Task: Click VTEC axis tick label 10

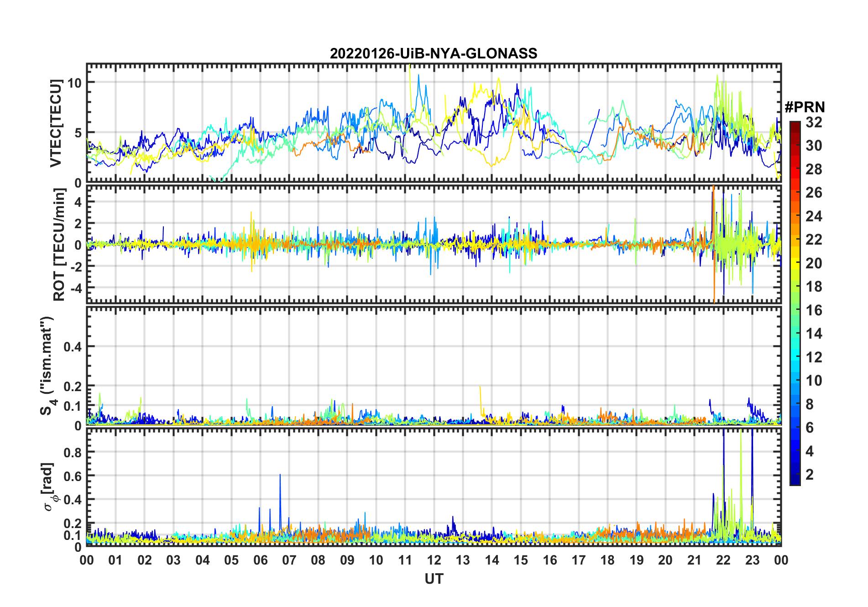Action: 74,83
